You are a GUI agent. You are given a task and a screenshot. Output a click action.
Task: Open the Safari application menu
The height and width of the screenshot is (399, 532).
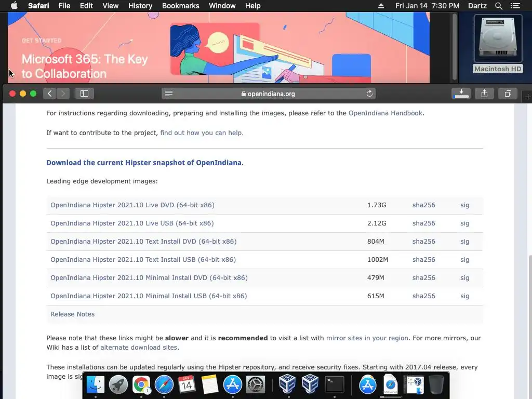click(38, 6)
